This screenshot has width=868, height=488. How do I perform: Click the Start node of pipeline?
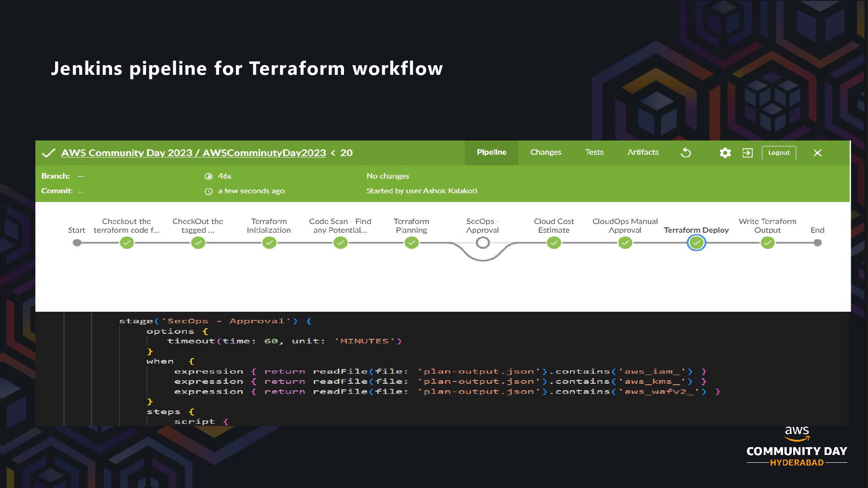[77, 243]
